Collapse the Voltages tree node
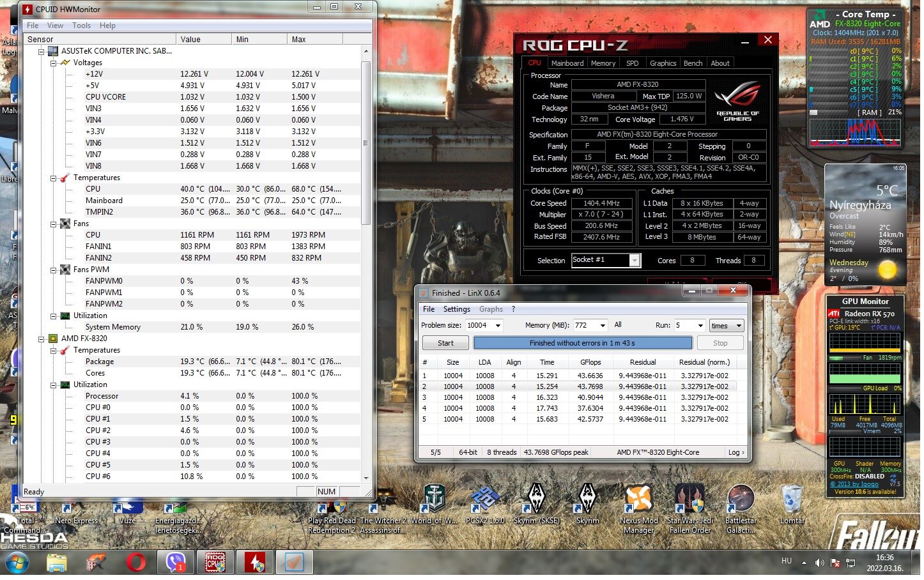This screenshot has height=580, width=924. click(x=54, y=63)
